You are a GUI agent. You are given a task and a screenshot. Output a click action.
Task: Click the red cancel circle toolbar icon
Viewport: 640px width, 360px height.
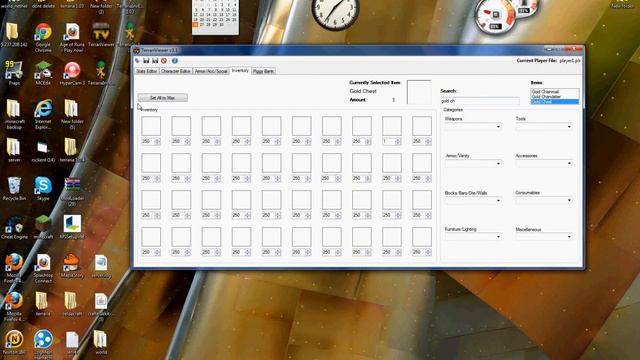click(164, 61)
